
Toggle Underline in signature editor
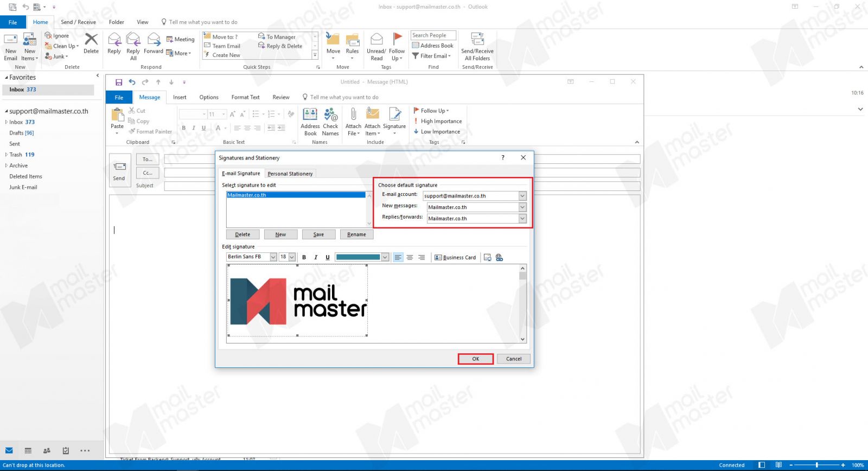[x=328, y=257]
